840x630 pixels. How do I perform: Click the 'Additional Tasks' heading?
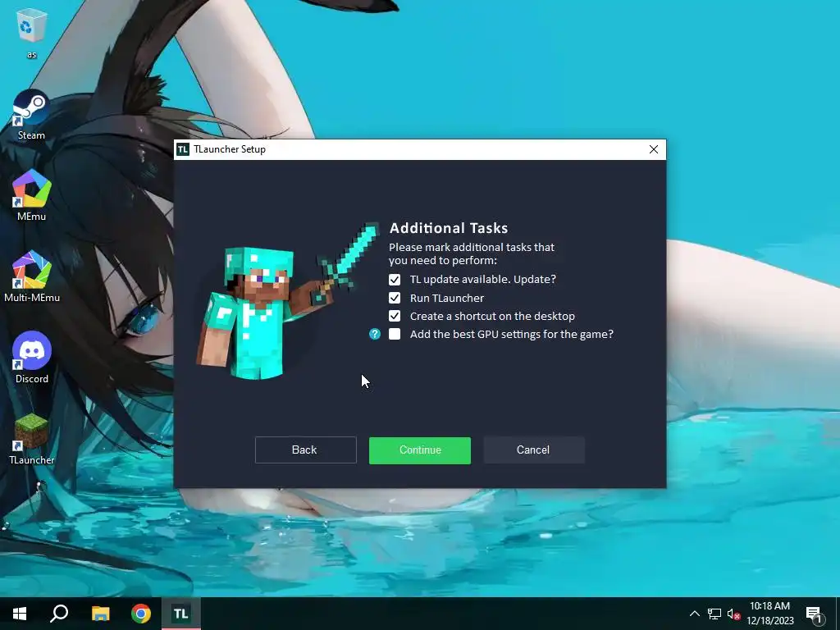click(x=449, y=228)
